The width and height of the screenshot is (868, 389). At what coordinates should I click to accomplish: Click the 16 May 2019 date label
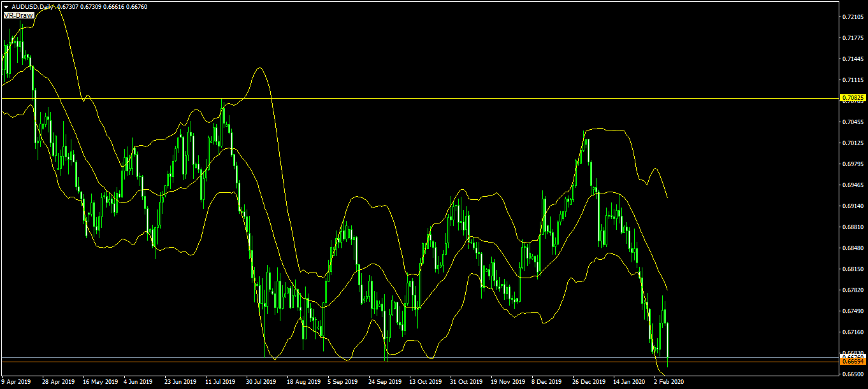[101, 382]
